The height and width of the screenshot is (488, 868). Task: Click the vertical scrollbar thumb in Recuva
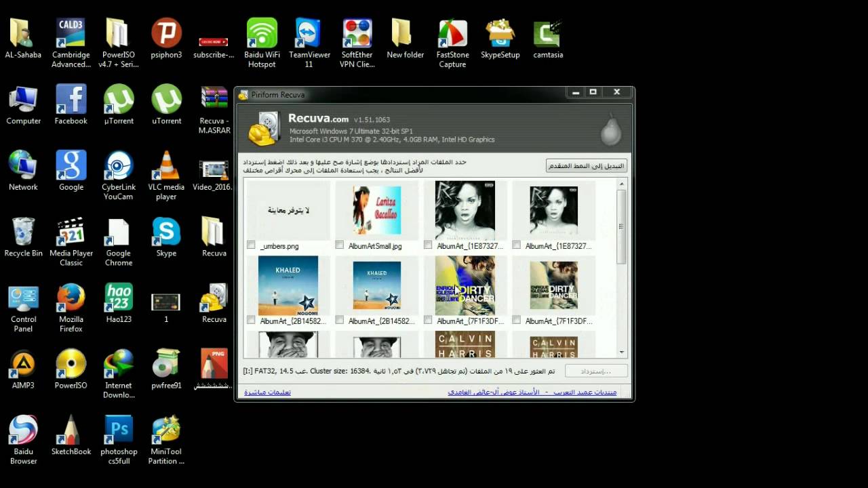coord(622,226)
